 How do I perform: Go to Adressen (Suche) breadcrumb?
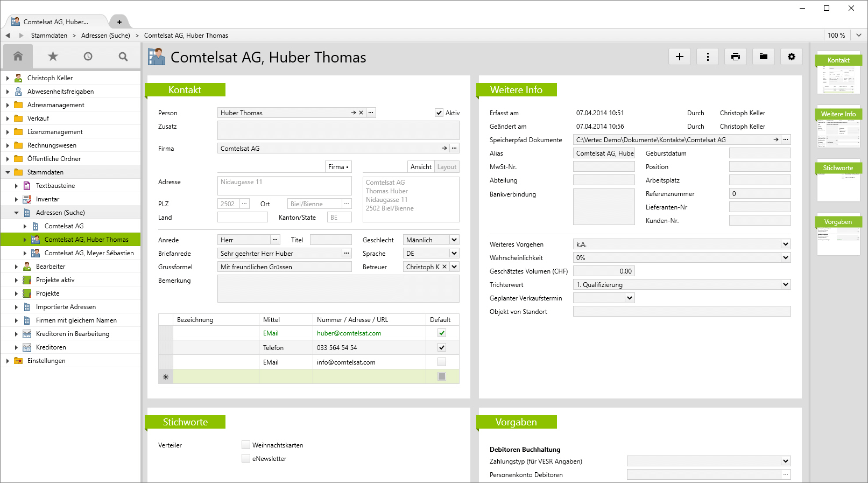pos(105,36)
